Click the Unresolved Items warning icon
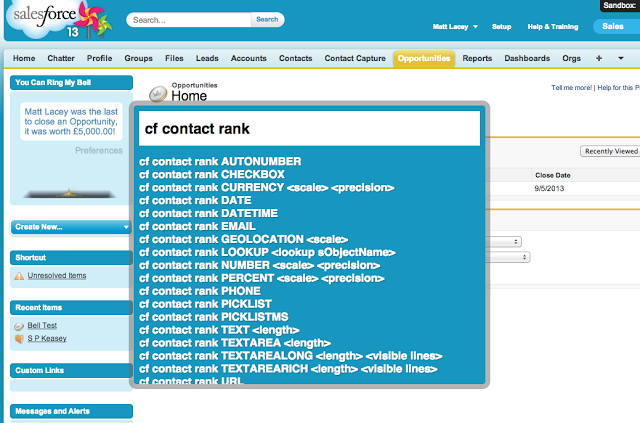 [x=19, y=276]
